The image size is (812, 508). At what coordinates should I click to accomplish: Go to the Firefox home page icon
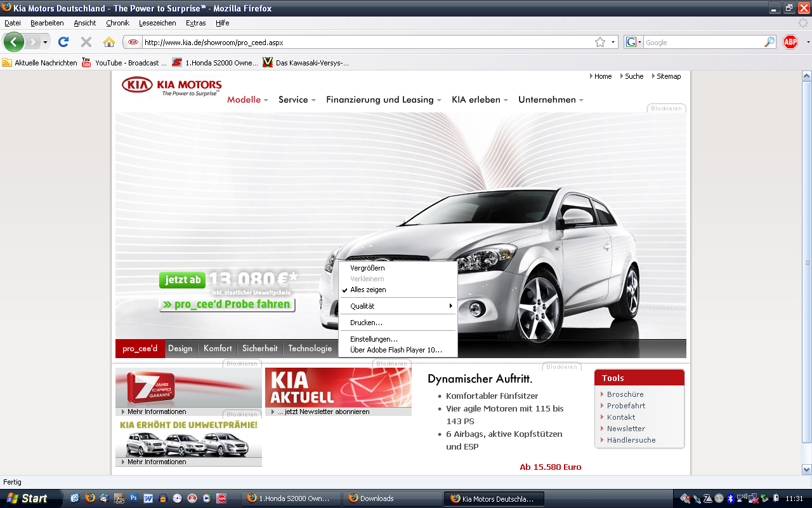point(109,43)
